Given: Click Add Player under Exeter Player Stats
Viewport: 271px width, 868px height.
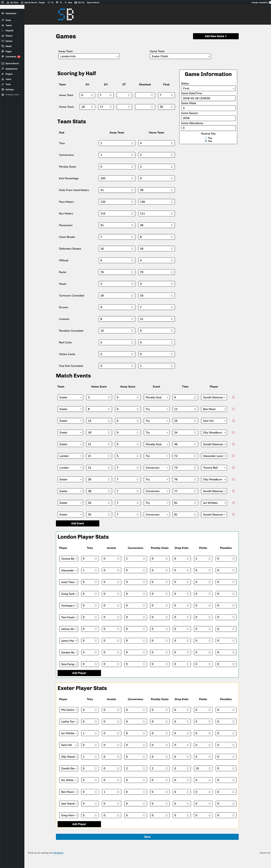Looking at the screenshot, I should [79, 824].
